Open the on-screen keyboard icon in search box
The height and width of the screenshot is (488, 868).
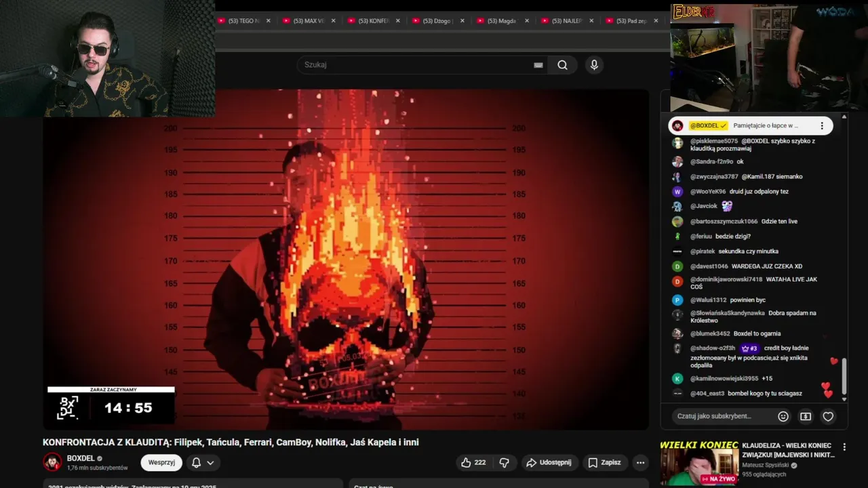pos(538,65)
